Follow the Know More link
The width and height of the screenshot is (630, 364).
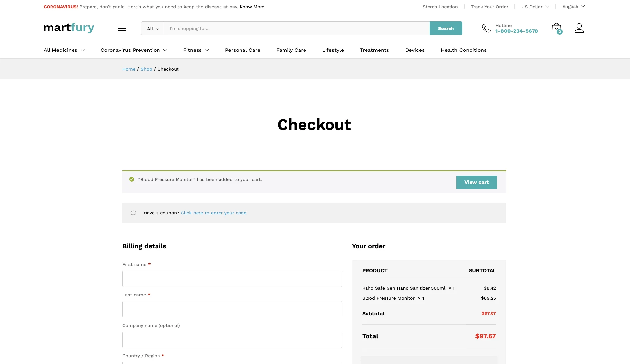252,7
